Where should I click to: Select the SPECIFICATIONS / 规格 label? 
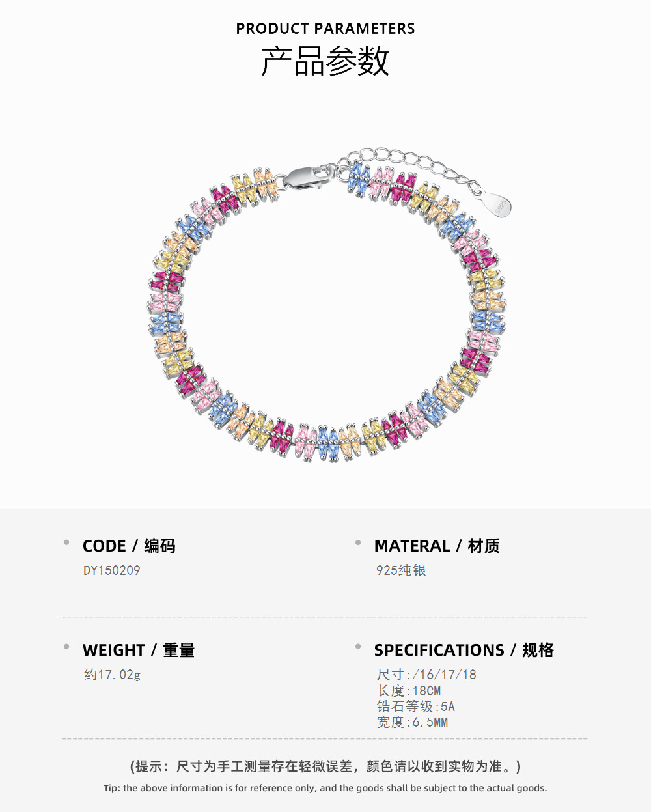pos(464,650)
